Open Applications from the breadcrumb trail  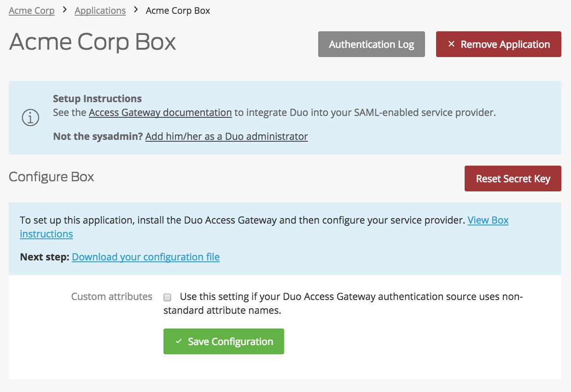pyautogui.click(x=100, y=10)
